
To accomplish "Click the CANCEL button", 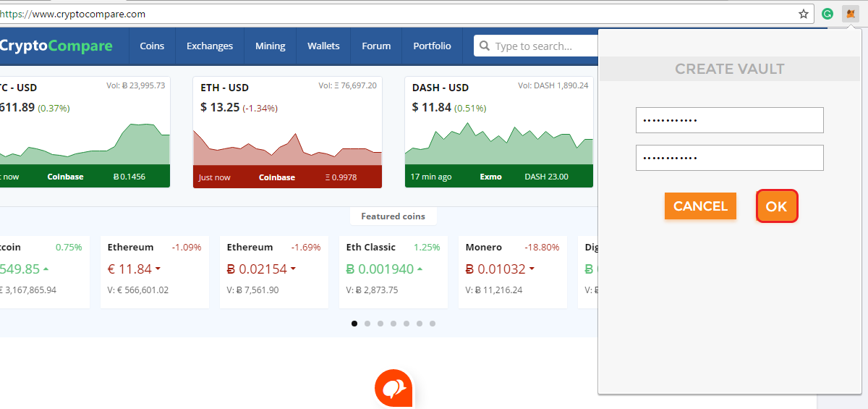I will pos(700,206).
